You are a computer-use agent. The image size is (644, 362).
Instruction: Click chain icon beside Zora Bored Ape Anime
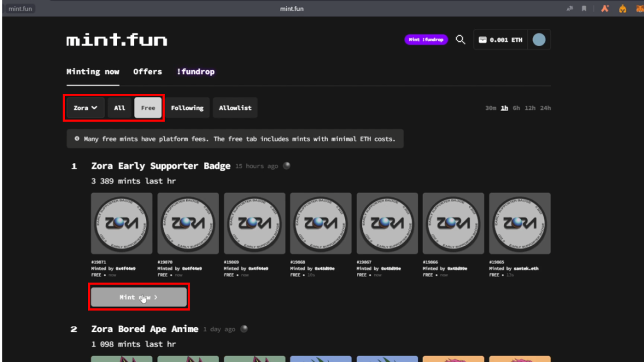[244, 329]
